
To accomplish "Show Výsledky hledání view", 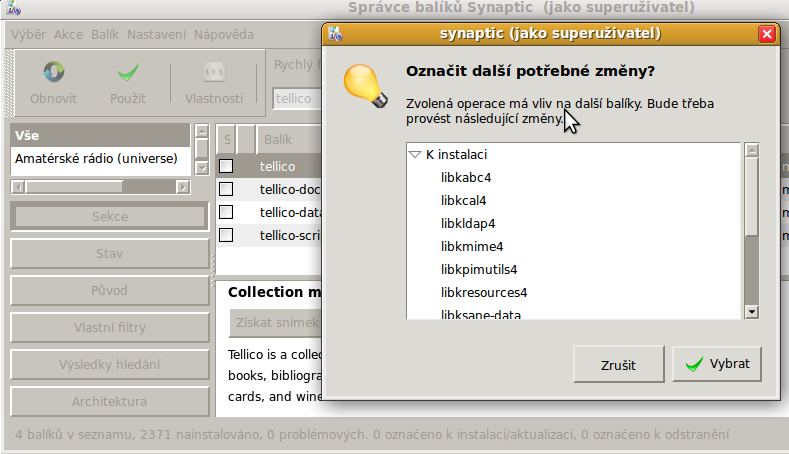I will coord(110,364).
